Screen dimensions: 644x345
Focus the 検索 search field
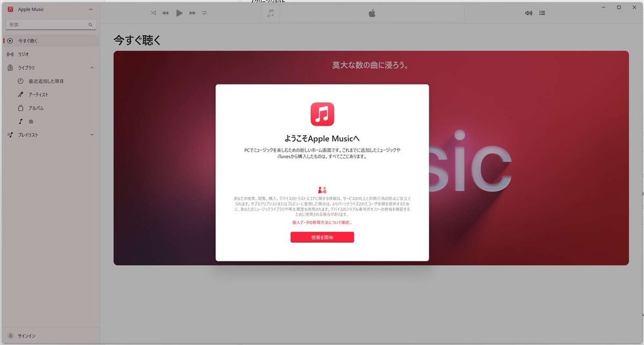pyautogui.click(x=50, y=25)
